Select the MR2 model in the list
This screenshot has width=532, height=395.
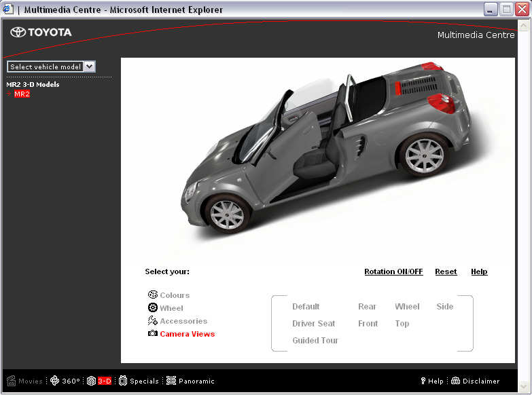pos(22,94)
